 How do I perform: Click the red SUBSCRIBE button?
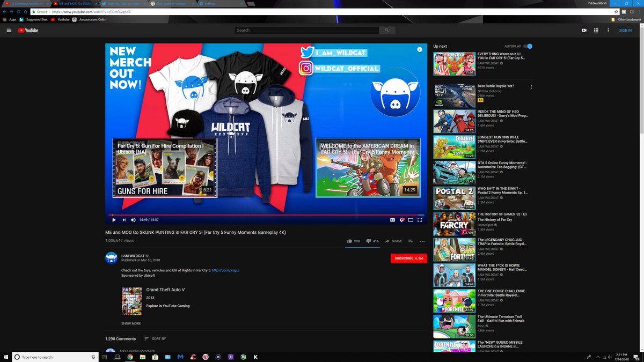[x=409, y=258]
